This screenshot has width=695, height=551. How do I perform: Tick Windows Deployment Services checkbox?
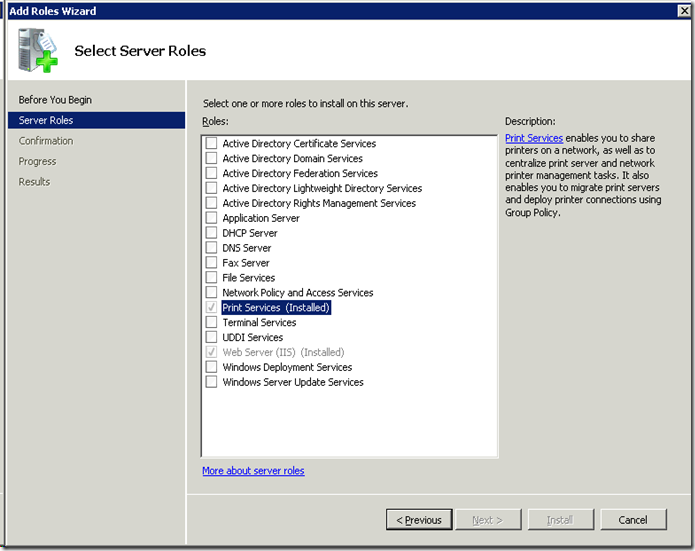coord(211,367)
